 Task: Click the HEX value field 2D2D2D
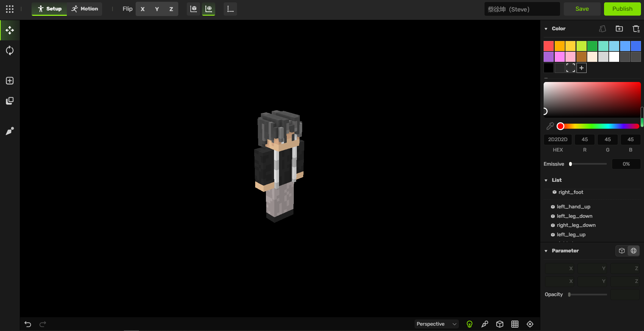pos(558,139)
